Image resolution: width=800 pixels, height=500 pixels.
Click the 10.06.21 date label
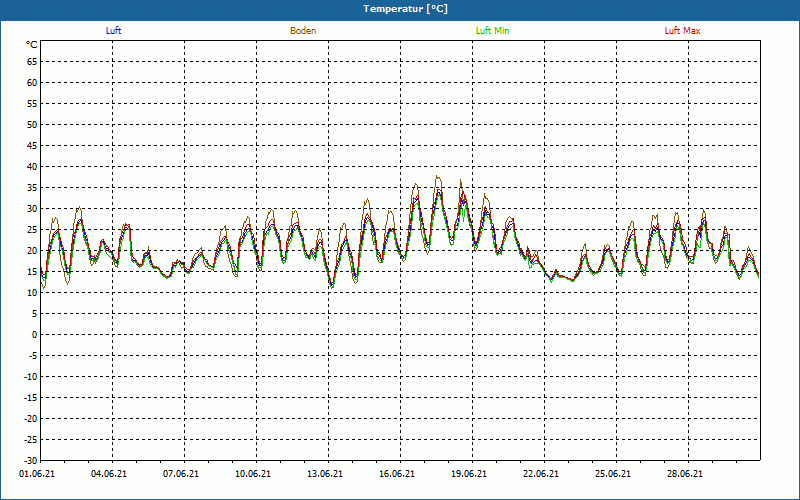pyautogui.click(x=253, y=474)
